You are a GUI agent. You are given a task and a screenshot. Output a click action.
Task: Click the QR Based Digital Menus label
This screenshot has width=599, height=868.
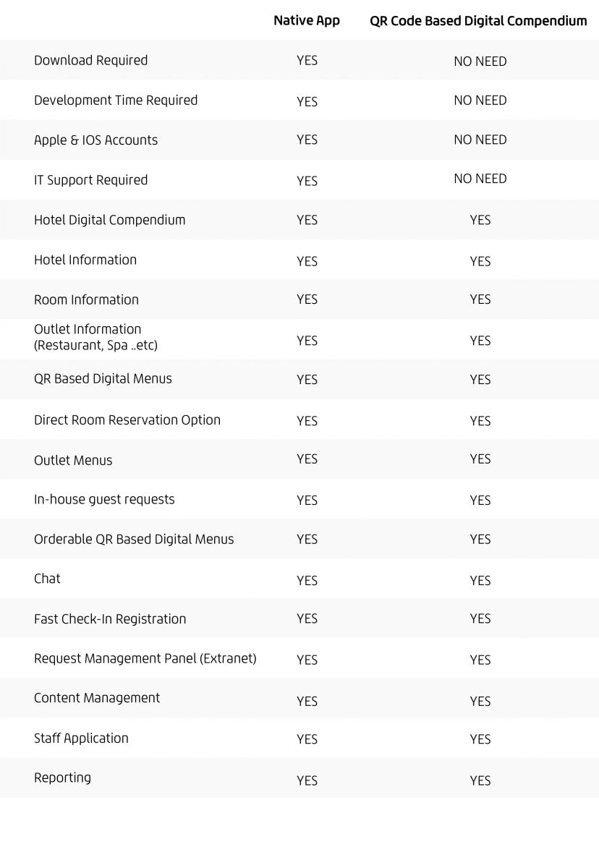pos(103,379)
